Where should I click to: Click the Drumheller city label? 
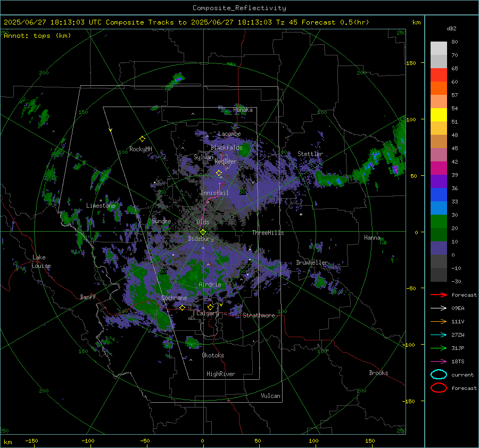tap(312, 263)
